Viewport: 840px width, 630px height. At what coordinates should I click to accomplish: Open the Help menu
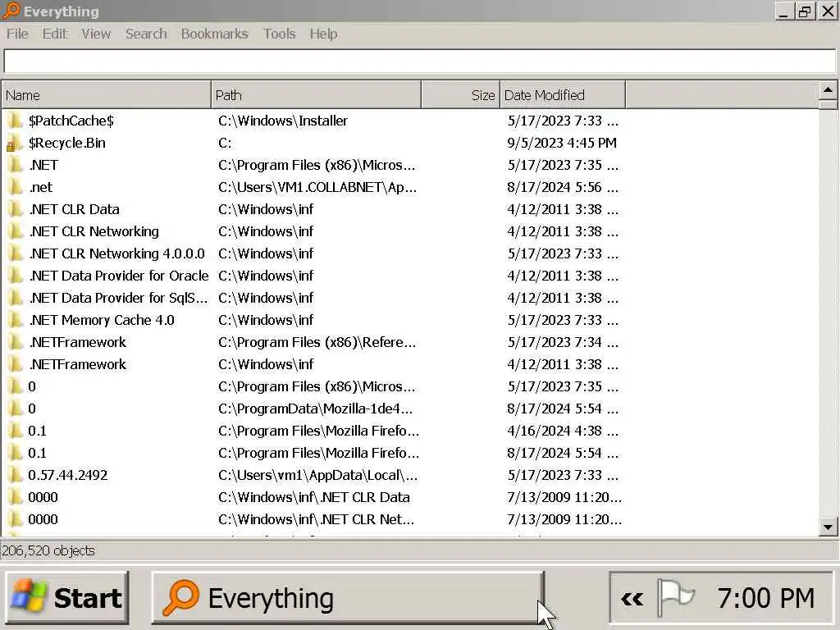coord(323,34)
